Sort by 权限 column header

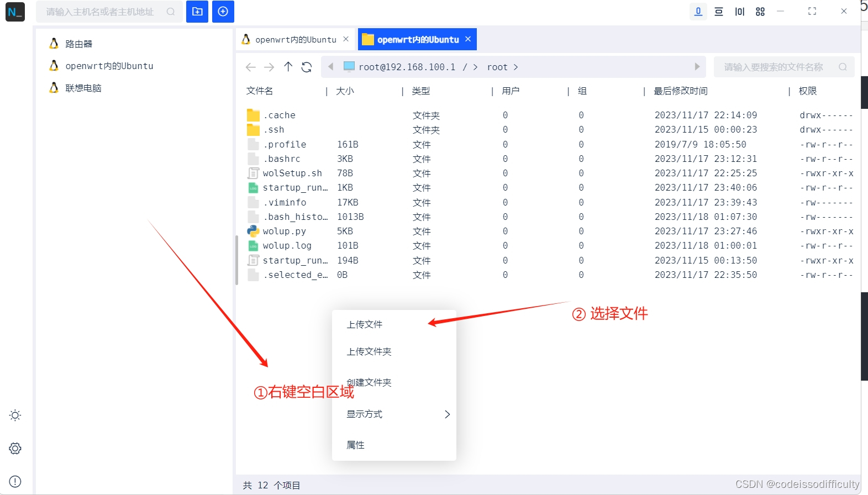point(808,91)
